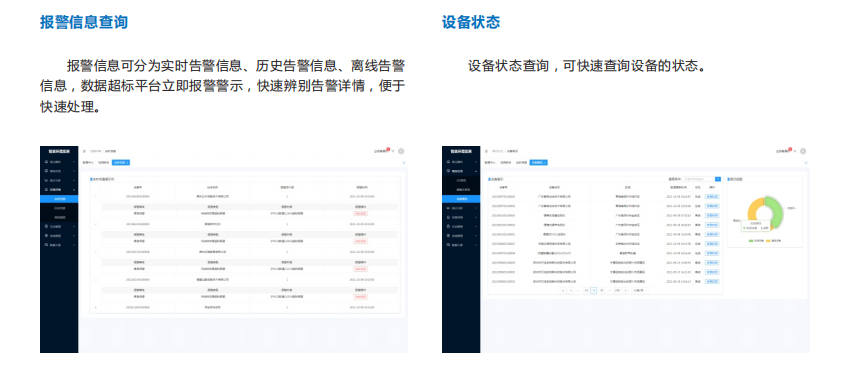This screenshot has width=850, height=384.
Task: Click the yellow segment of the donut chart
Action: coord(752,210)
